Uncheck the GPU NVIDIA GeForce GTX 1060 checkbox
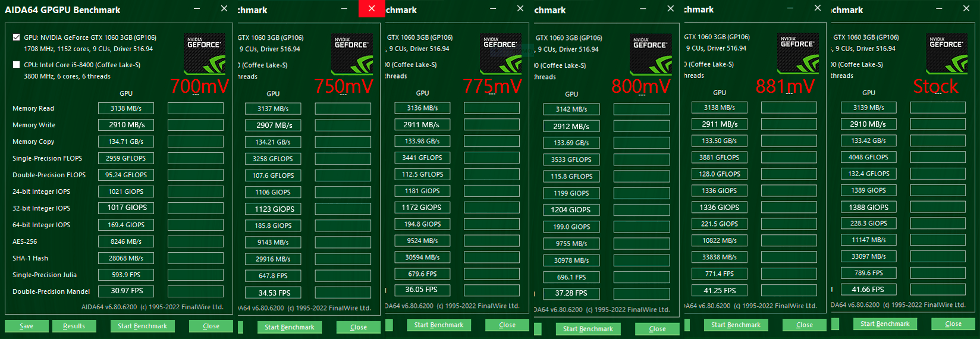This screenshot has height=339, width=980. 16,37
